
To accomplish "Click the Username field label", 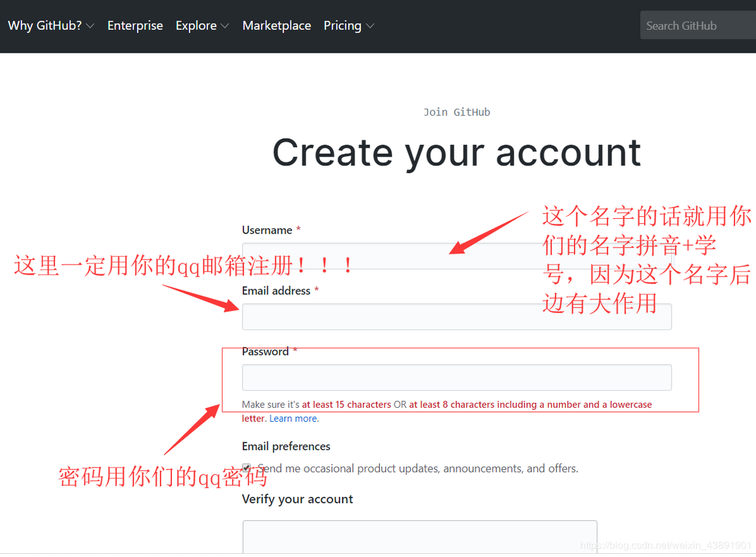I will click(267, 230).
